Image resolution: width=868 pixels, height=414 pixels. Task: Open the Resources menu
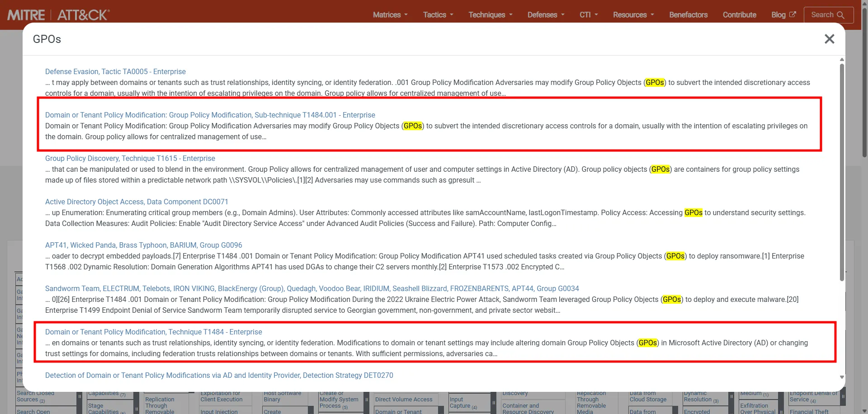point(633,15)
